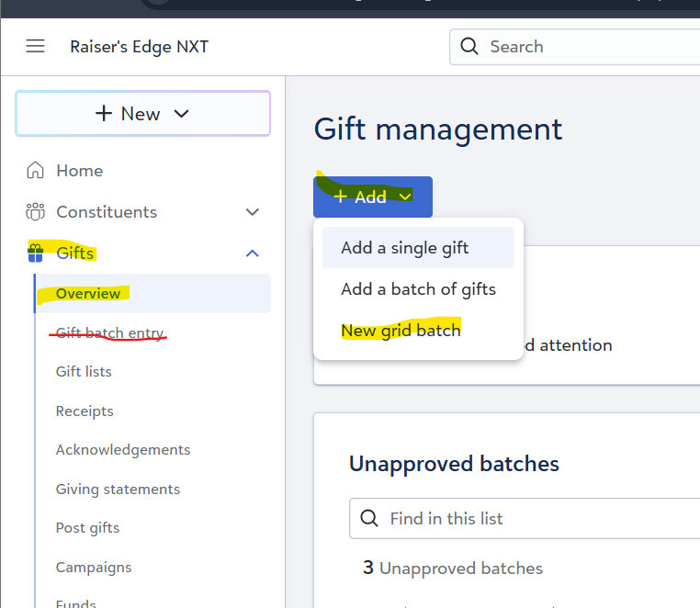The height and width of the screenshot is (608, 700).
Task: Click the blue Add dropdown button
Action: click(x=373, y=197)
